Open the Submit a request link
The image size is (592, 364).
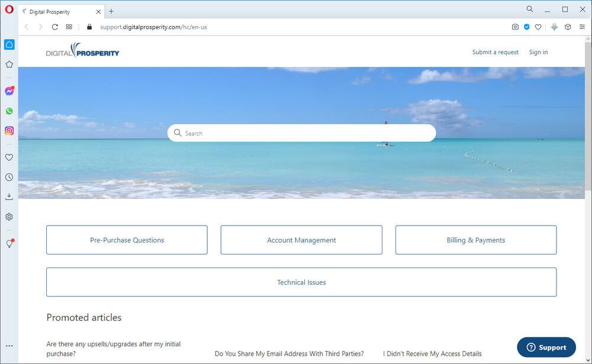click(495, 52)
